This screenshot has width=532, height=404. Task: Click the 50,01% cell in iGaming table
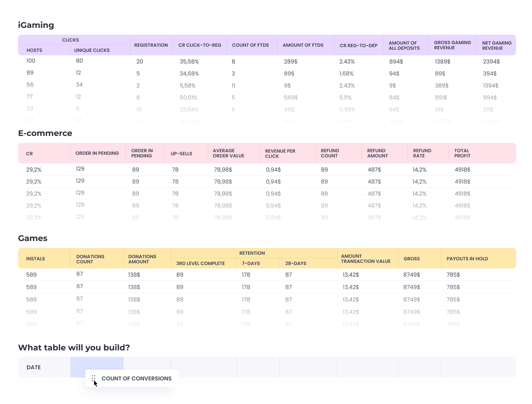pos(189,98)
